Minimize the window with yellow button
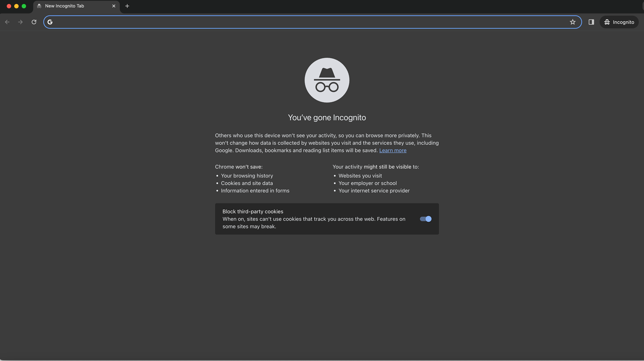The width and height of the screenshot is (644, 361). pyautogui.click(x=17, y=6)
